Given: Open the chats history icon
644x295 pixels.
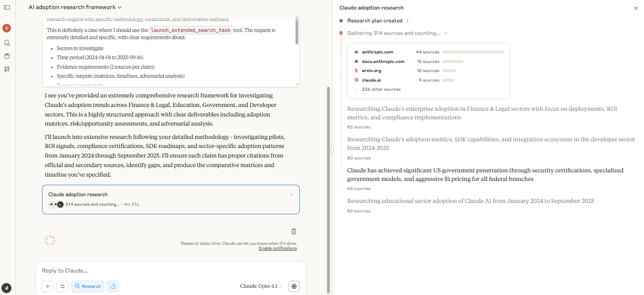Looking at the screenshot, I should 7,42.
